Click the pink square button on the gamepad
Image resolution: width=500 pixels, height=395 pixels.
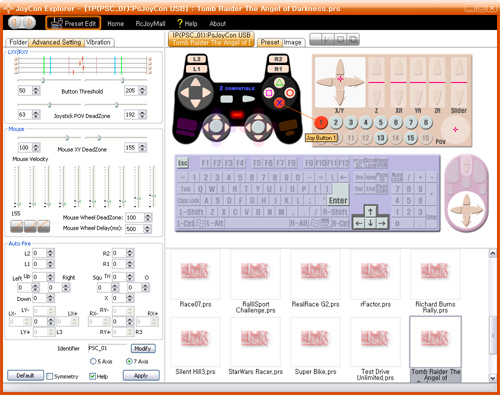tap(269, 93)
